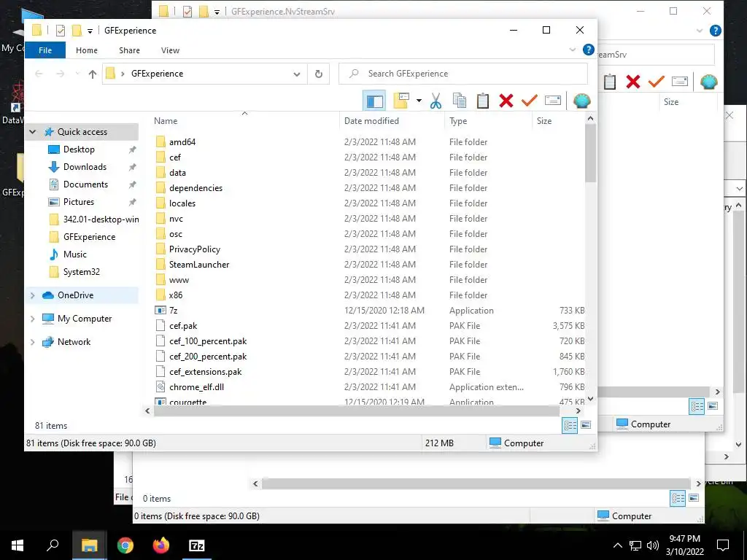Sort by the Type column header
747x560 pixels.
coord(488,121)
